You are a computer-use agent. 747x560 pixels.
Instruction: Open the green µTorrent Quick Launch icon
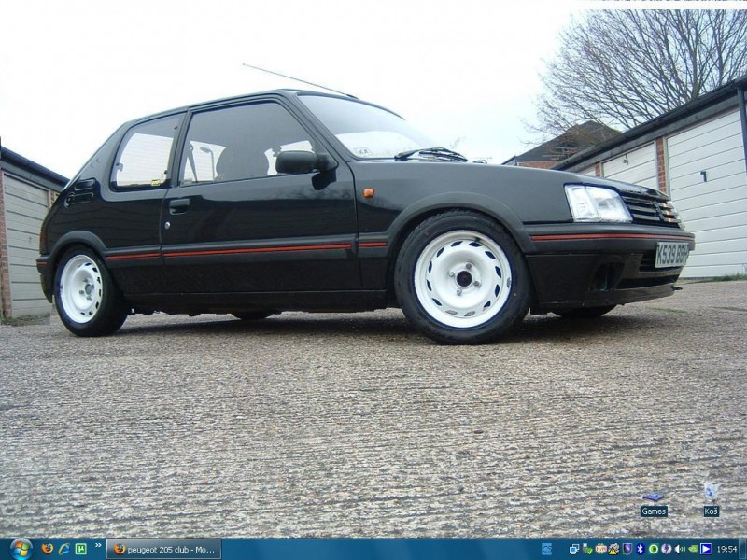(80, 549)
